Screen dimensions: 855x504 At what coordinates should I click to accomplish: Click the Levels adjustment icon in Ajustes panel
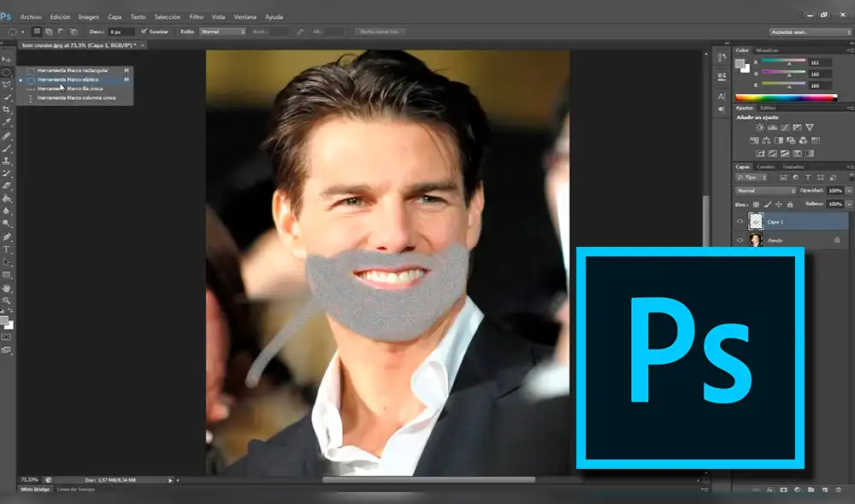click(772, 127)
